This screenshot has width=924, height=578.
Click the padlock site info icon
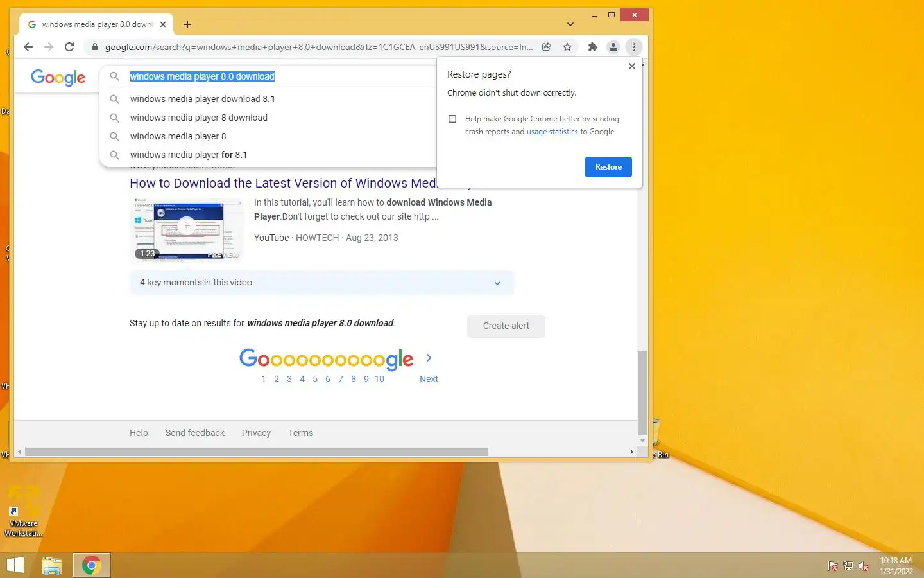tap(95, 47)
